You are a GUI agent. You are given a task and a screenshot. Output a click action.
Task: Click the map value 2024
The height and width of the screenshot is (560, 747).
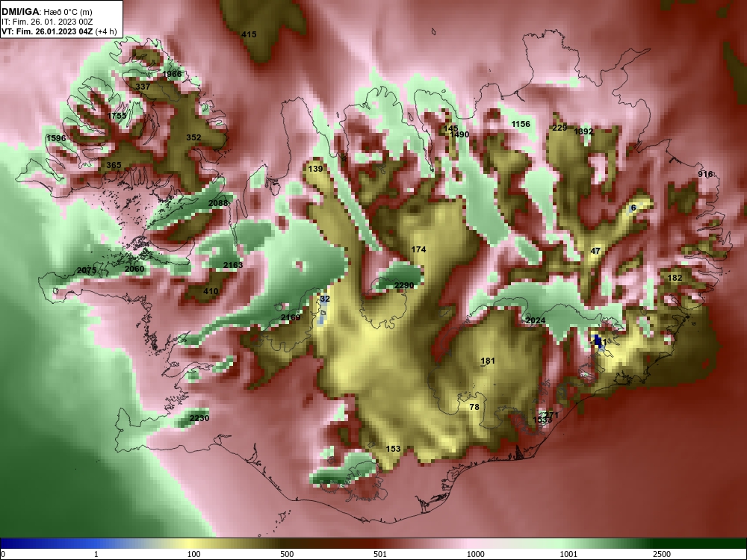[x=536, y=320]
